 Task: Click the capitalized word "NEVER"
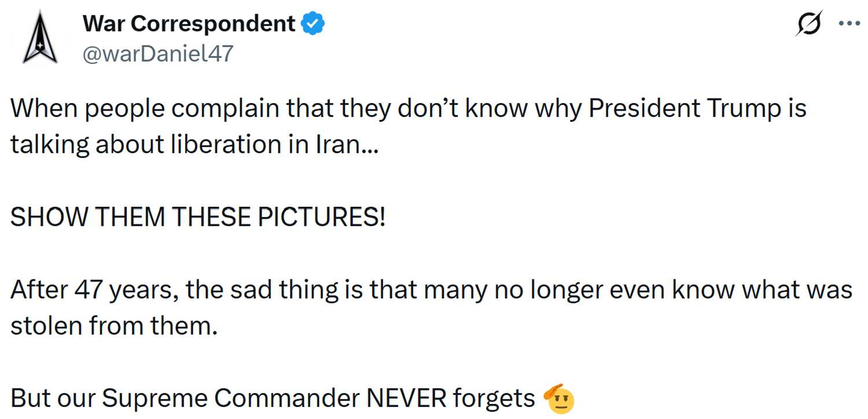(x=406, y=398)
